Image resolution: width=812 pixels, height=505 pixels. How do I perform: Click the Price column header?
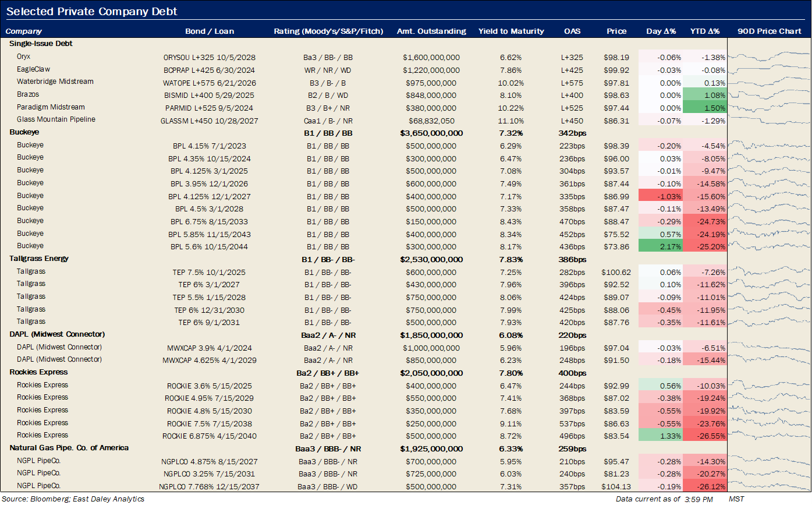click(x=616, y=31)
